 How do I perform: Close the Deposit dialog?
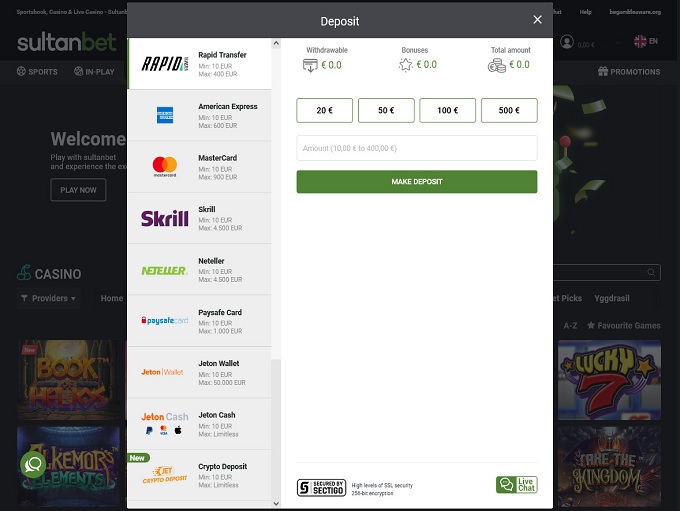click(x=537, y=20)
